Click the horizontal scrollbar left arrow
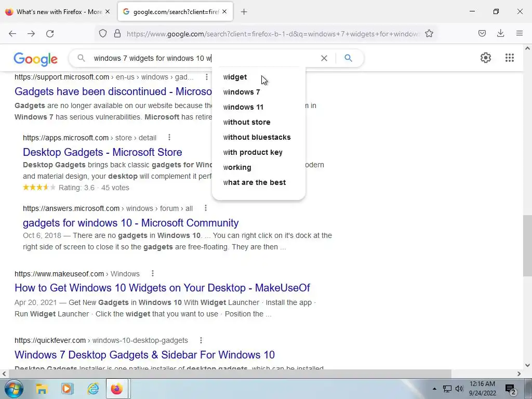Viewport: 532px width, 399px height. tap(4, 374)
